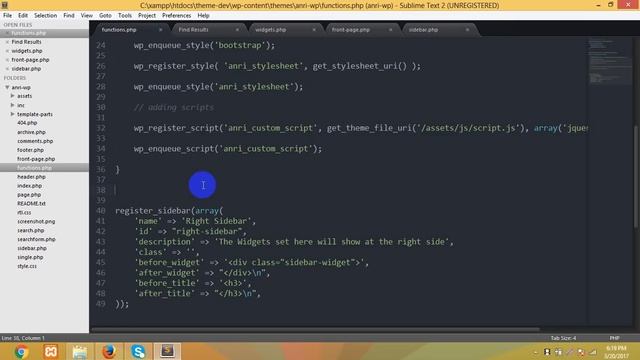The image size is (640, 360).
Task: Select Find Results in Open Files
Action: pos(27,42)
